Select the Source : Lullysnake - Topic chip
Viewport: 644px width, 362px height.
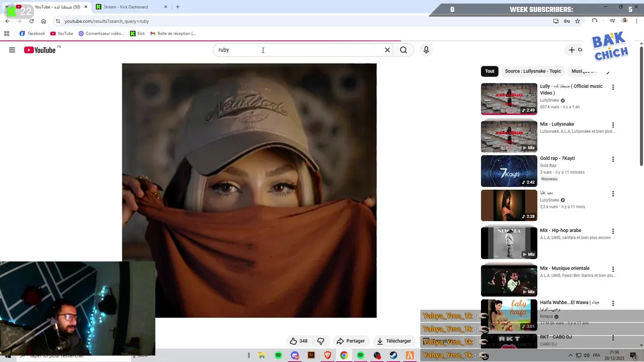533,71
